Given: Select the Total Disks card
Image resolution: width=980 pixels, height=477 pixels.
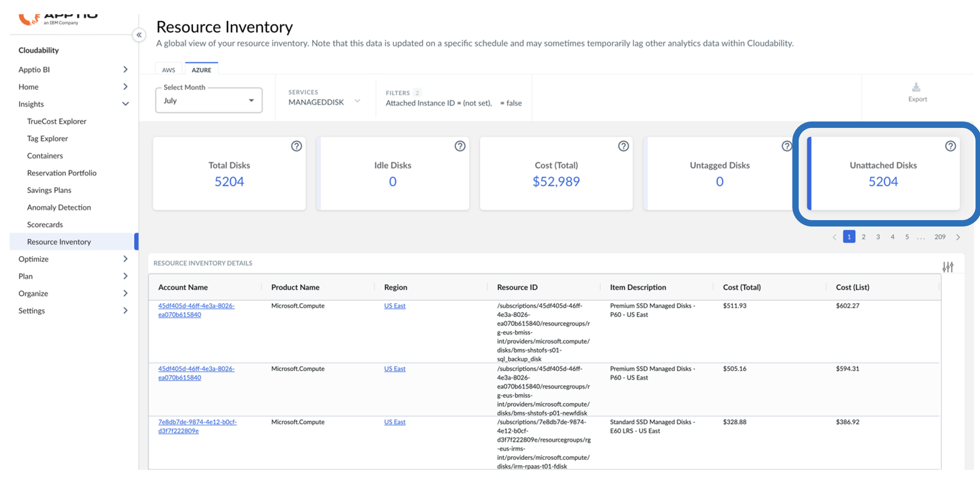Looking at the screenshot, I should (x=229, y=173).
